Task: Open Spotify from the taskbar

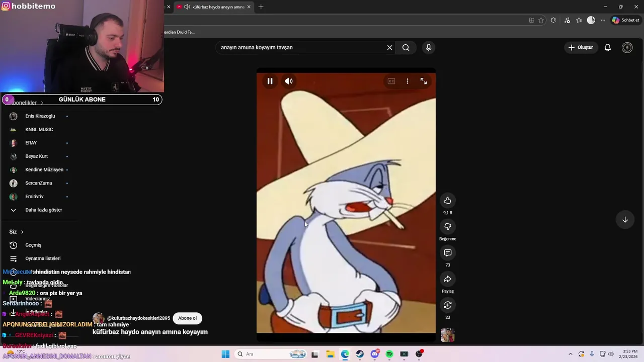Action: coord(389,354)
